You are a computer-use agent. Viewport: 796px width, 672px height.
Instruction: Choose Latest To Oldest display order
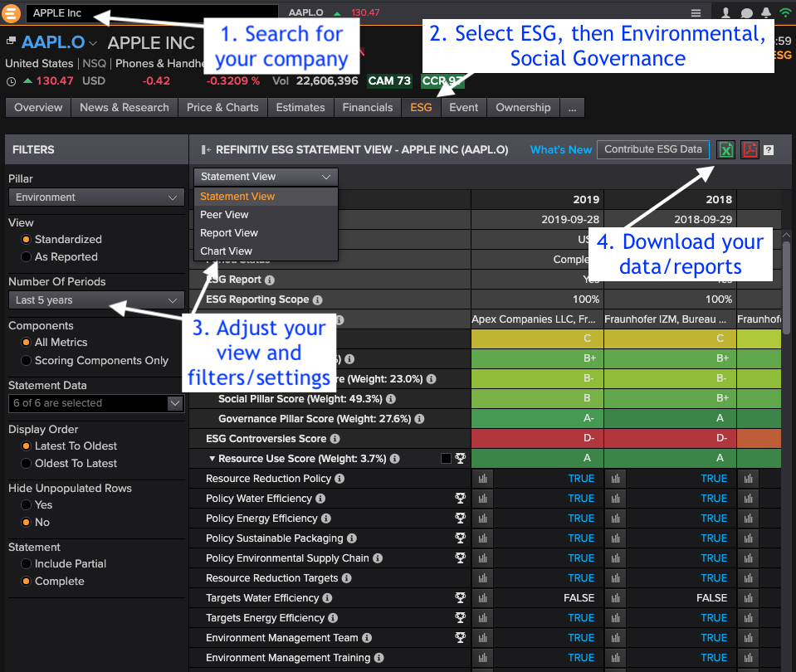[x=26, y=446]
